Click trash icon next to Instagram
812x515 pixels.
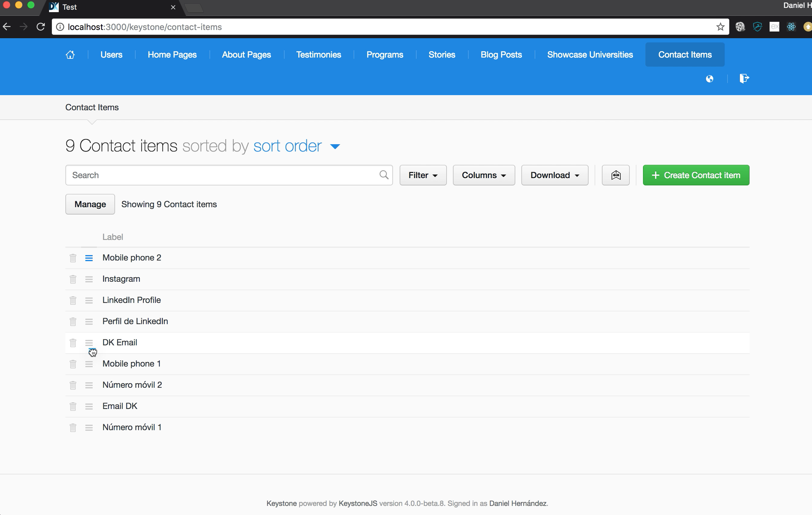coord(73,279)
